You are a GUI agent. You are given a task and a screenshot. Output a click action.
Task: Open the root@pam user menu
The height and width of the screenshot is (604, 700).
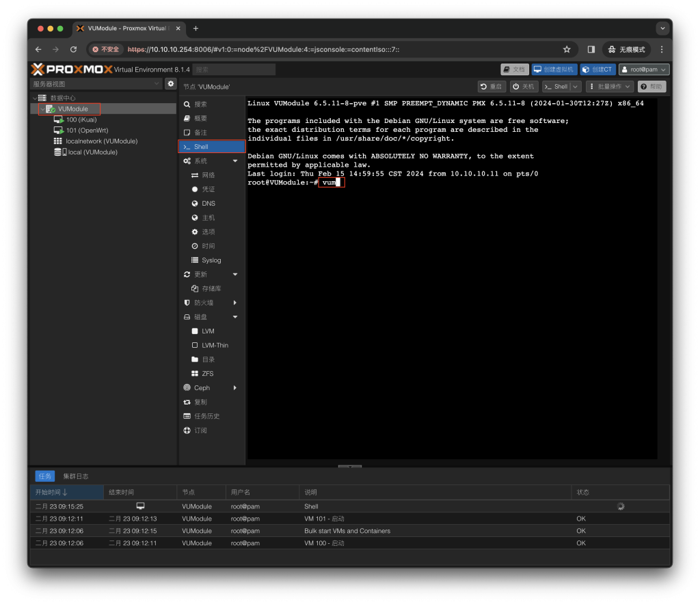644,69
